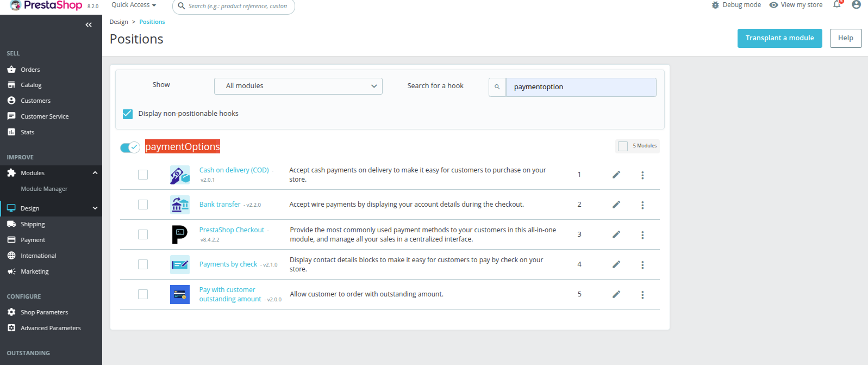Edit Cash on delivery module position

click(616, 175)
